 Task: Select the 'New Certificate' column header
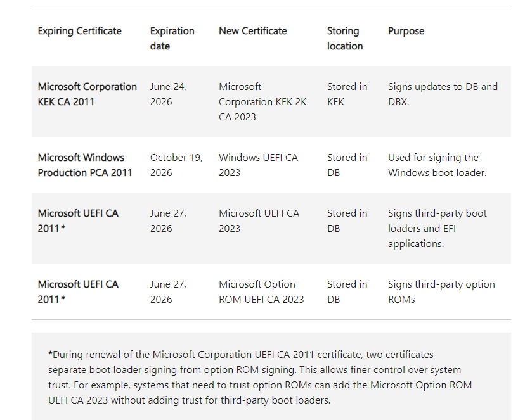click(x=253, y=31)
